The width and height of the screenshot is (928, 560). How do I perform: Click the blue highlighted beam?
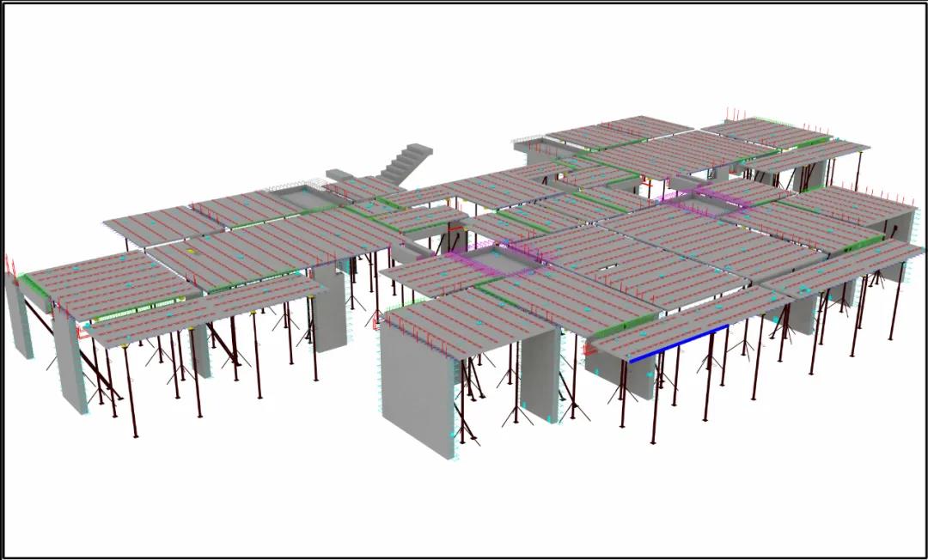[679, 344]
